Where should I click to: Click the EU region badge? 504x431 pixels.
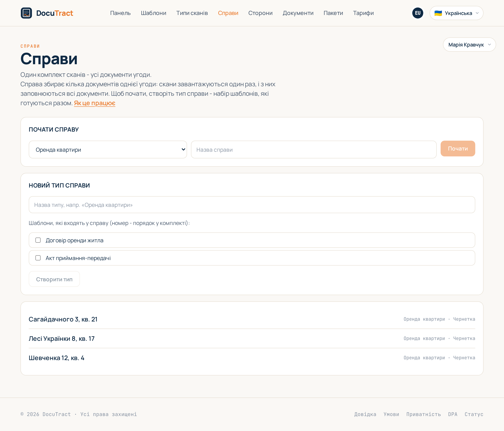[418, 13]
